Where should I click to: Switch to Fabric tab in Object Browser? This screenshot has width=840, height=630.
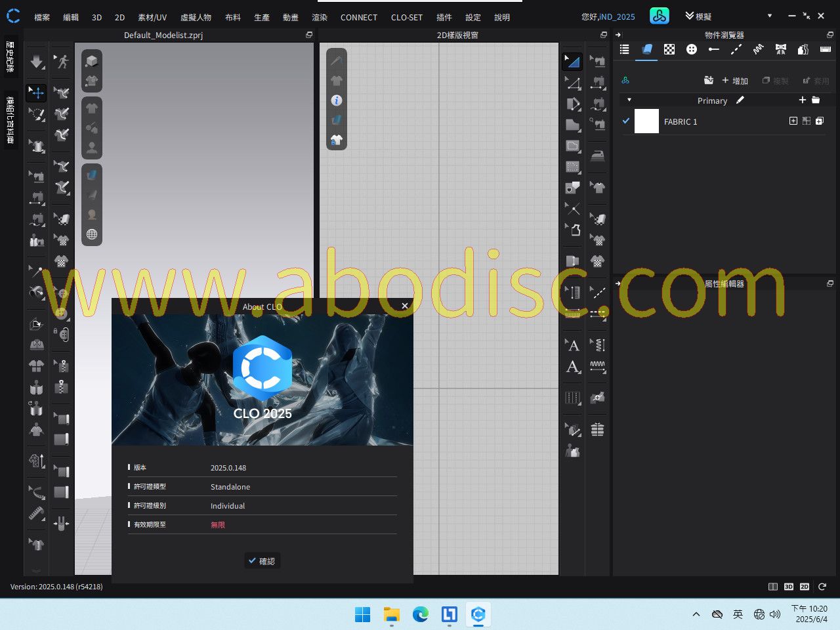coord(646,49)
